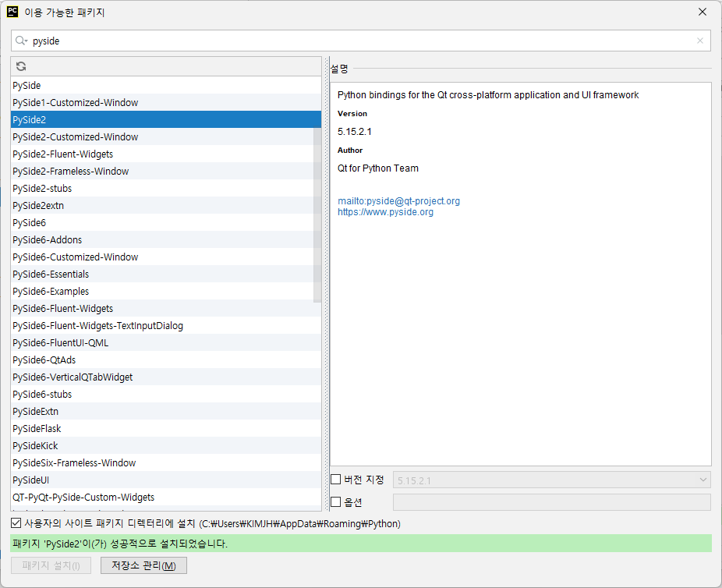This screenshot has width=722, height=588.
Task: Select QT-PyQt-PySide-Custom-Widgets package
Action: 166,497
